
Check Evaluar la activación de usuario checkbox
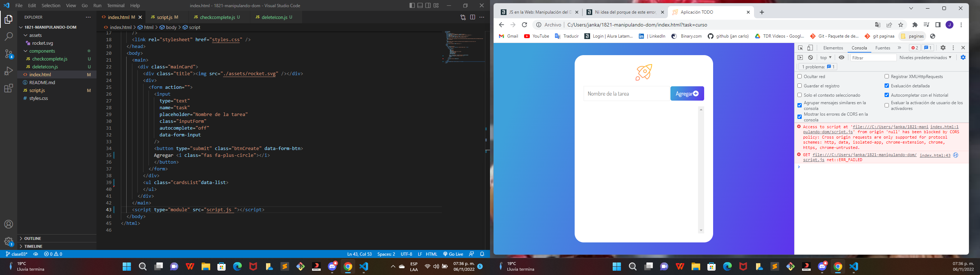point(887,105)
